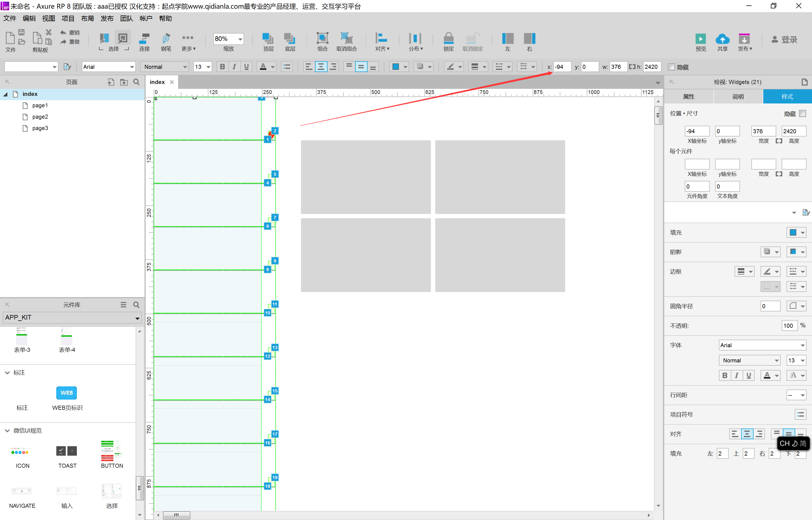
Task: Open the Normal font style dropdown in toolbar
Action: [185, 67]
